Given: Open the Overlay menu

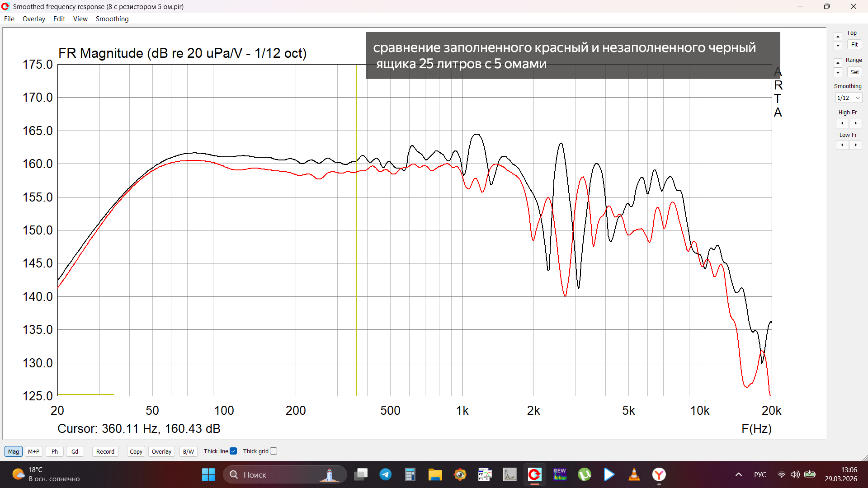Looking at the screenshot, I should click(34, 19).
